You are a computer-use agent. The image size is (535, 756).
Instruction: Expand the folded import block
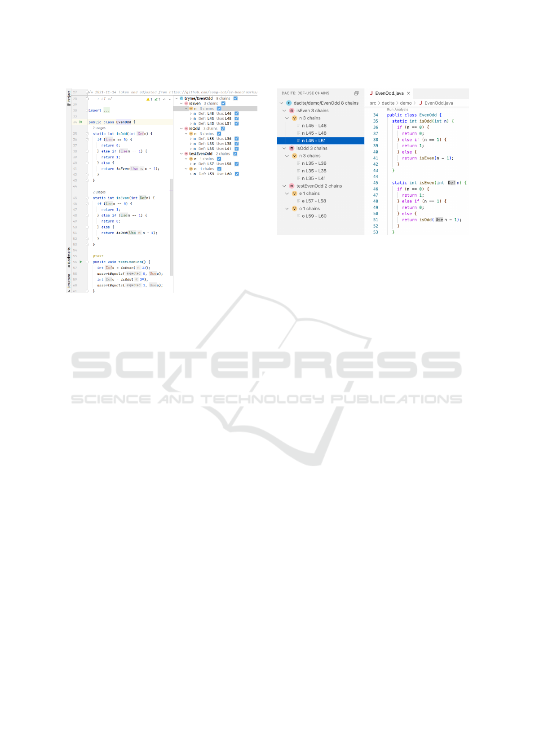click(106, 110)
